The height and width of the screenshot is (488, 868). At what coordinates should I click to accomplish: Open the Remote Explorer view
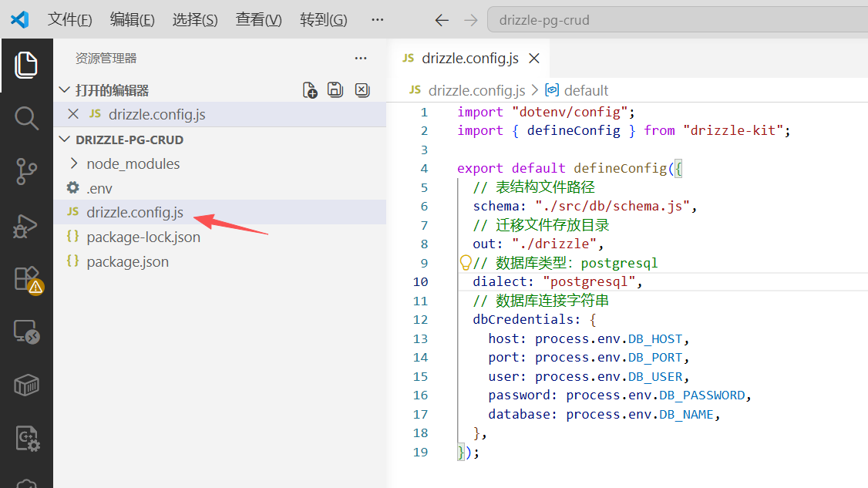click(x=26, y=332)
